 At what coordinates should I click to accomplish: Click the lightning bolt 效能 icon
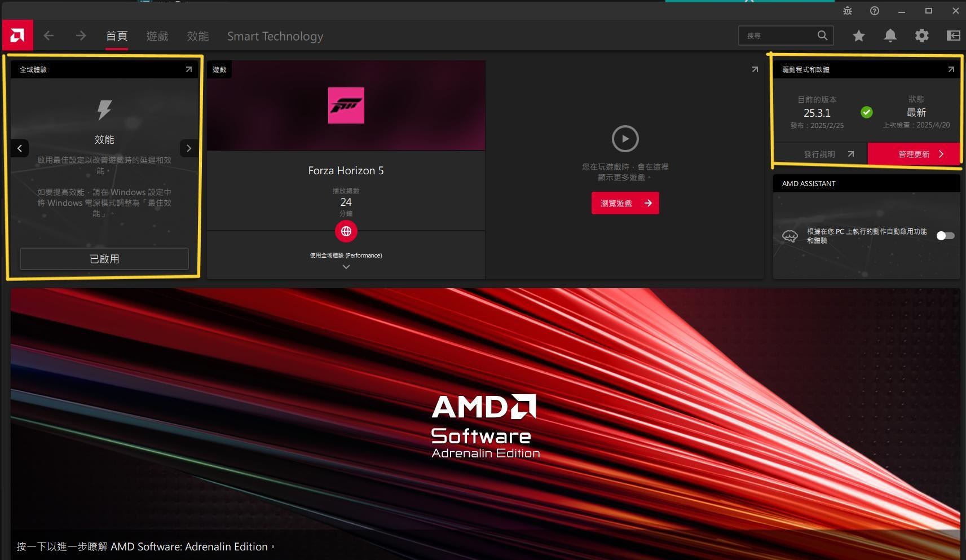pos(104,110)
